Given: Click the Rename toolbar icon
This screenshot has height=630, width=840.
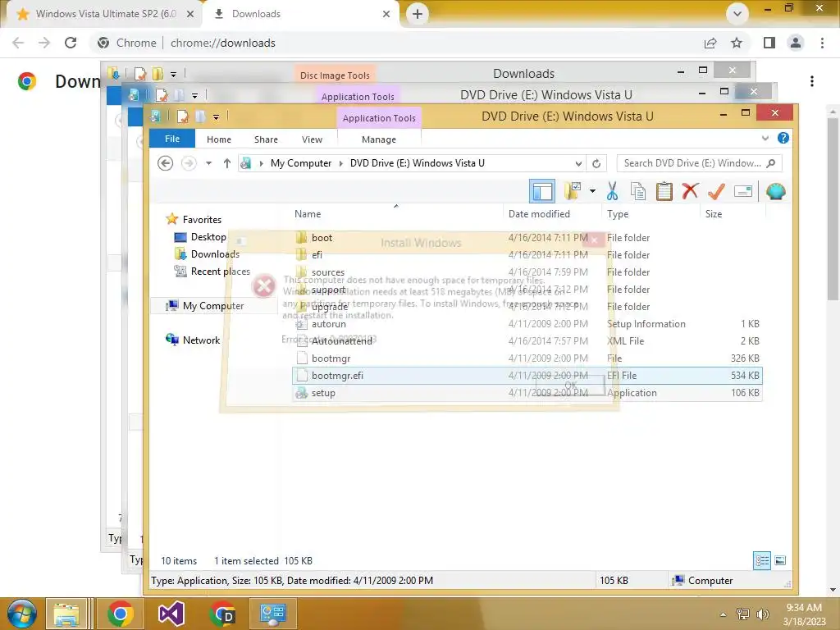Looking at the screenshot, I should click(x=742, y=190).
